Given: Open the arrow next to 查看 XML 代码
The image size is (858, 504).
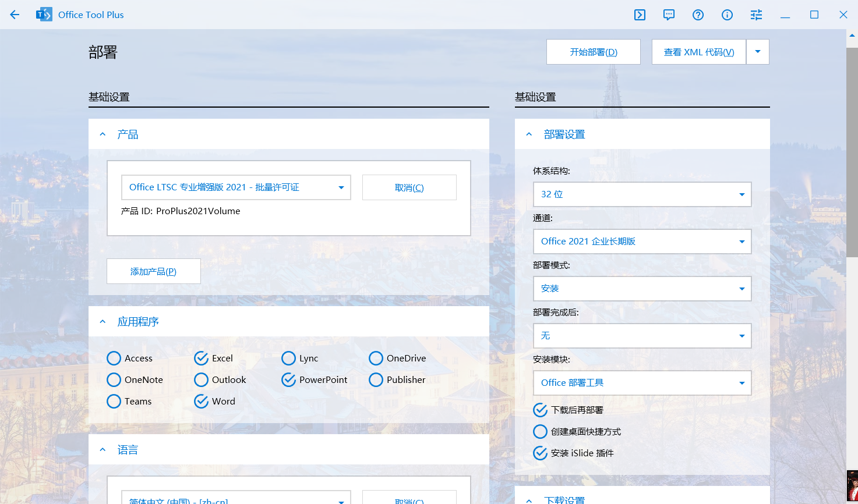Looking at the screenshot, I should click(x=758, y=52).
